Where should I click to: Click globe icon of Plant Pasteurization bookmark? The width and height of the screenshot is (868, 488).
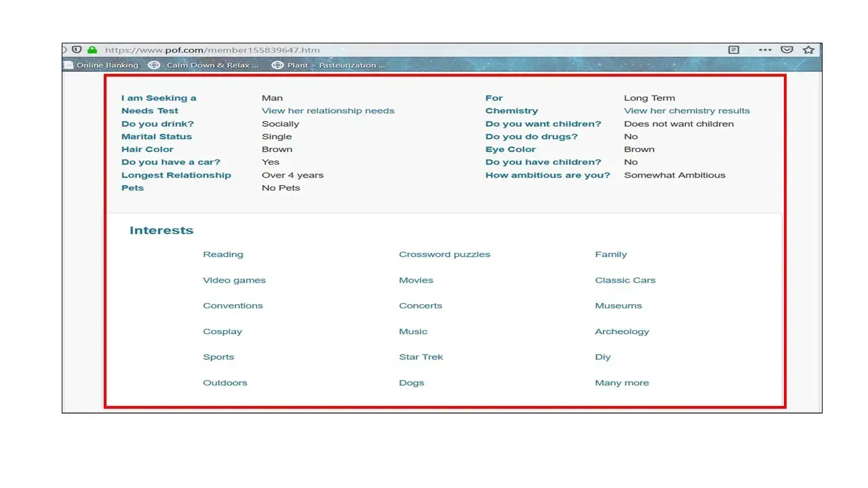click(x=277, y=65)
